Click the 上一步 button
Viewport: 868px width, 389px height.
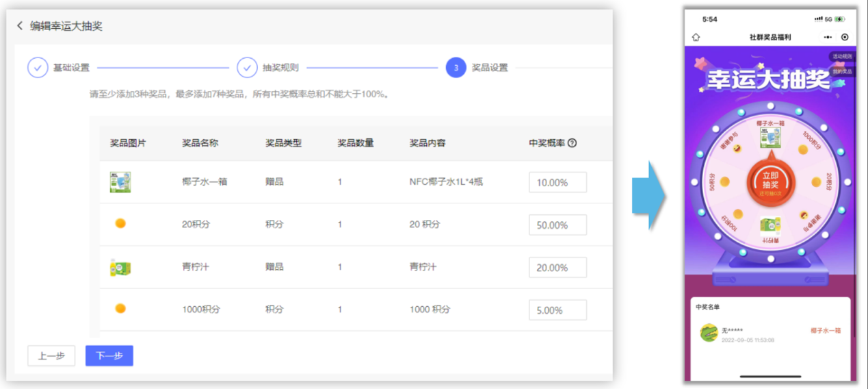51,356
